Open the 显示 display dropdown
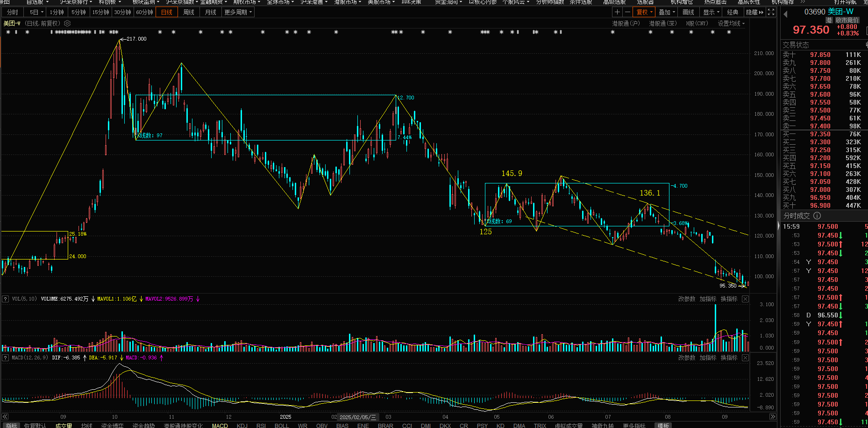This screenshot has width=868, height=428. [711, 12]
